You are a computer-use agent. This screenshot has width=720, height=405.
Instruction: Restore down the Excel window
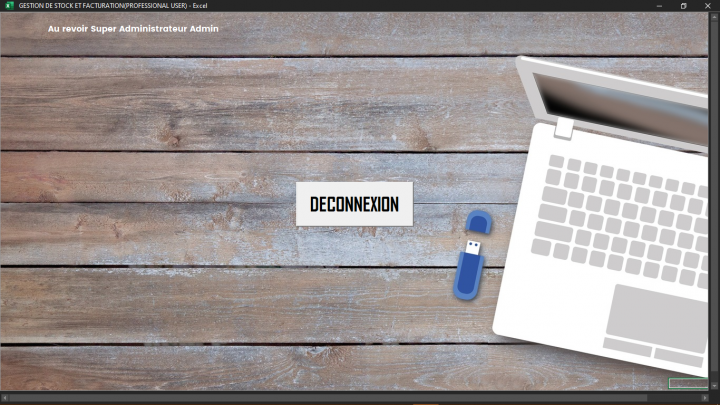tap(684, 5)
